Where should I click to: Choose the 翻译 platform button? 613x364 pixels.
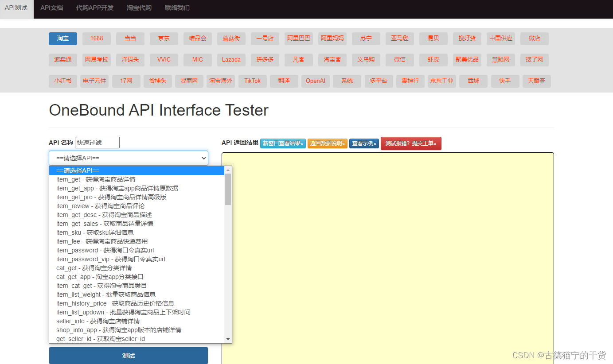[284, 81]
